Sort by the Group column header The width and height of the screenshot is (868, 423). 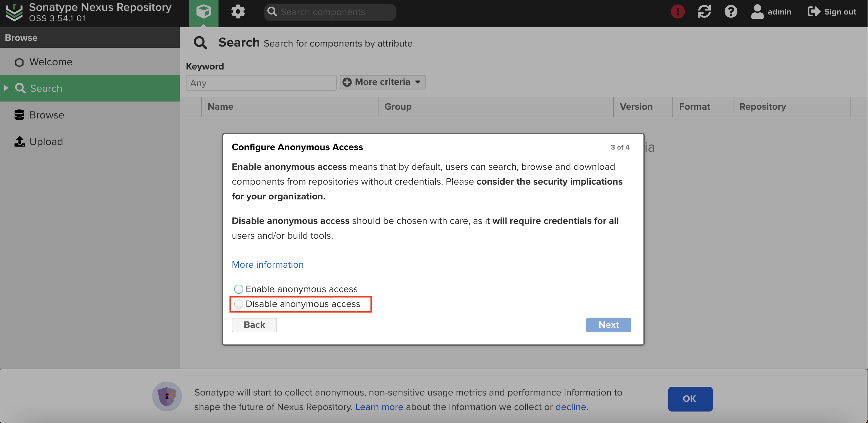[x=496, y=107]
